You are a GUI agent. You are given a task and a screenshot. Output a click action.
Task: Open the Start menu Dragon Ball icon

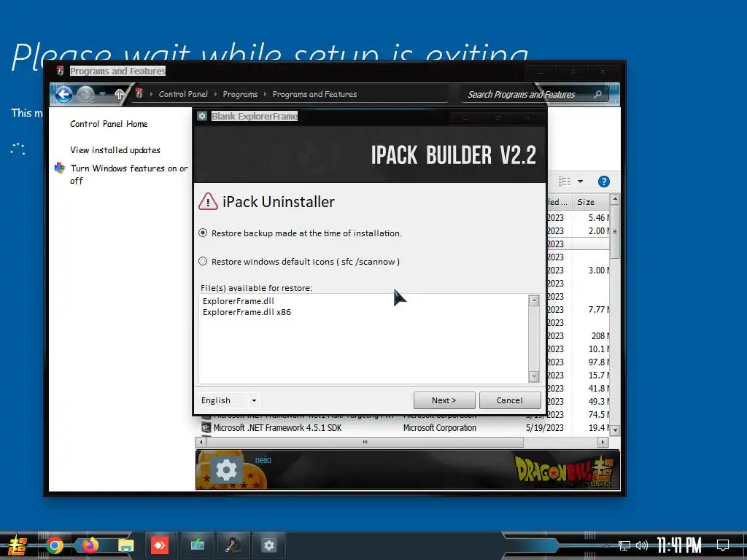click(x=18, y=545)
